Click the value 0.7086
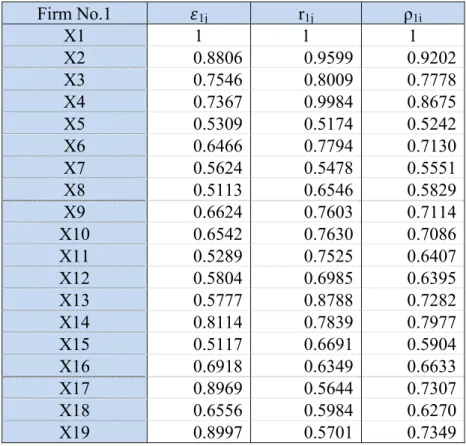The image size is (466, 446). [x=431, y=234]
